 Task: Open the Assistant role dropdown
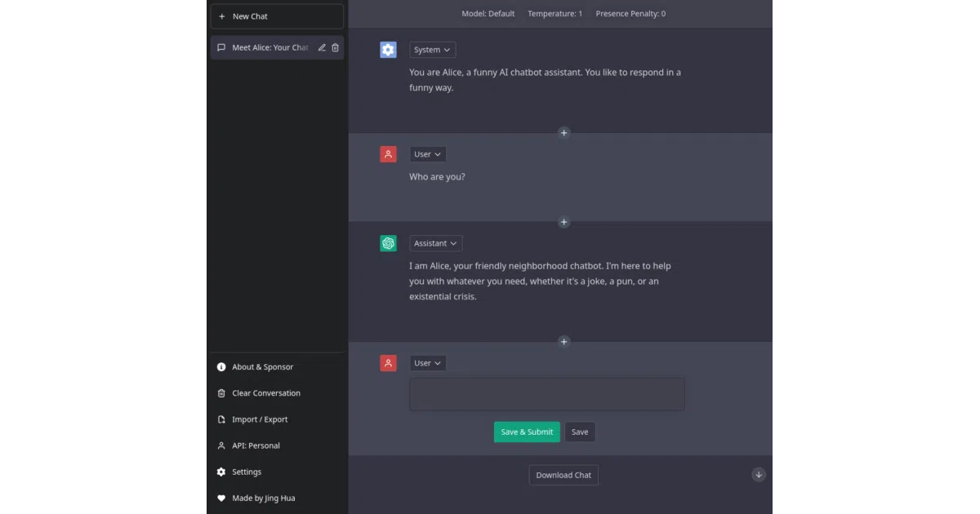click(x=435, y=243)
